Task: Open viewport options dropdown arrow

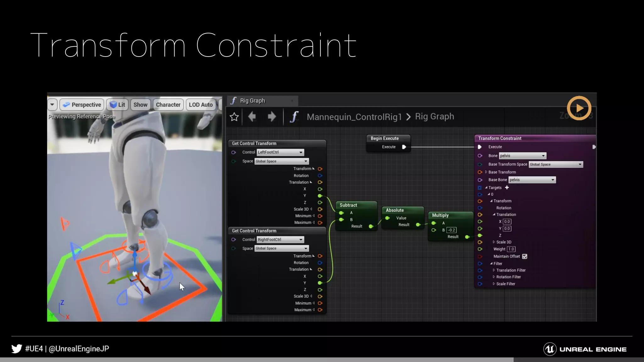Action: pyautogui.click(x=52, y=105)
